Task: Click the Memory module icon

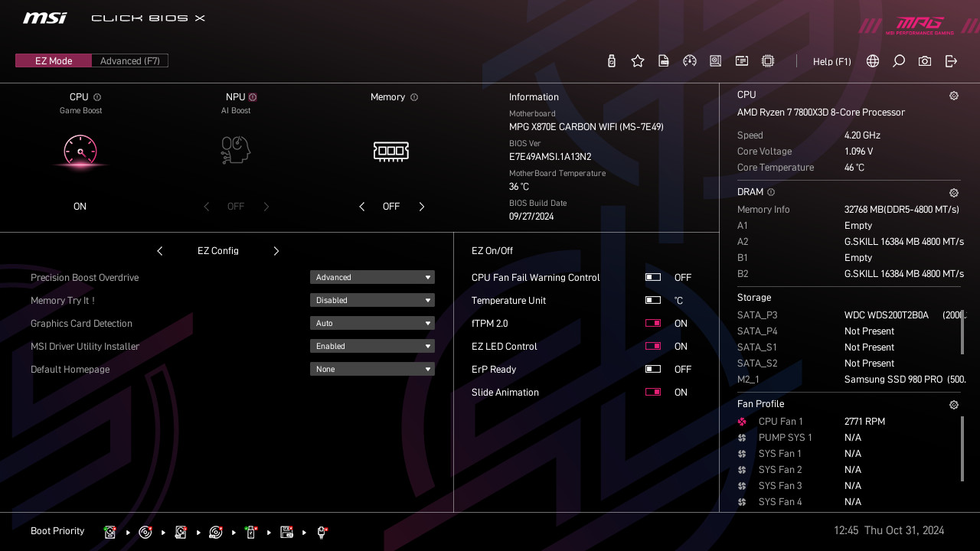Action: (391, 151)
